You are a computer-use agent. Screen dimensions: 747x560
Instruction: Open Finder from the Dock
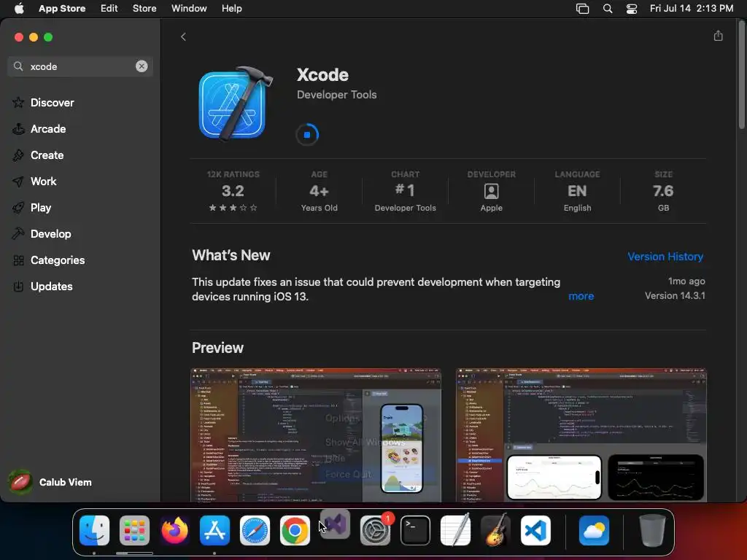94,530
